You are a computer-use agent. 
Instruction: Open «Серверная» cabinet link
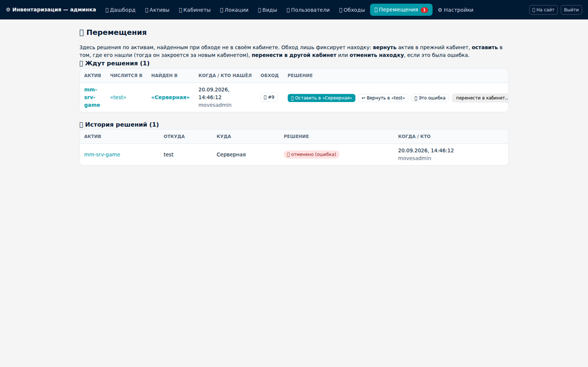[170, 97]
